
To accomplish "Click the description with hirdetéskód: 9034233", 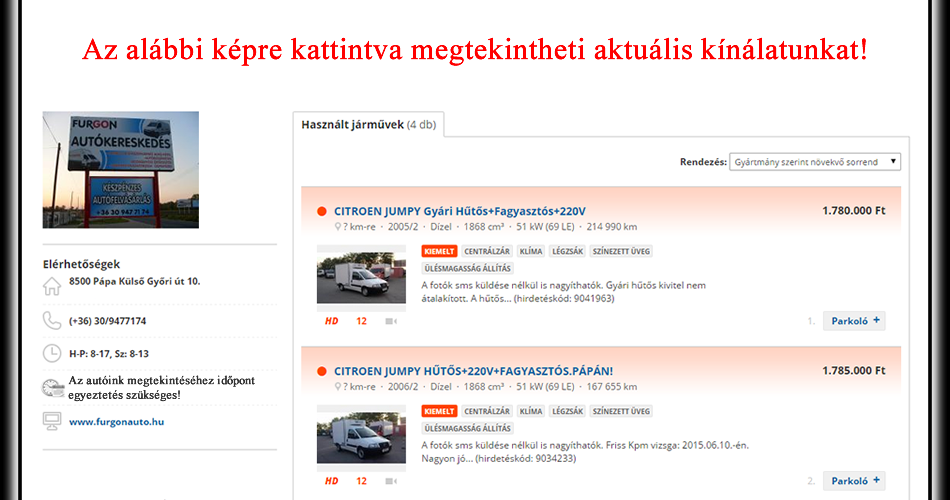I will click(x=585, y=452).
